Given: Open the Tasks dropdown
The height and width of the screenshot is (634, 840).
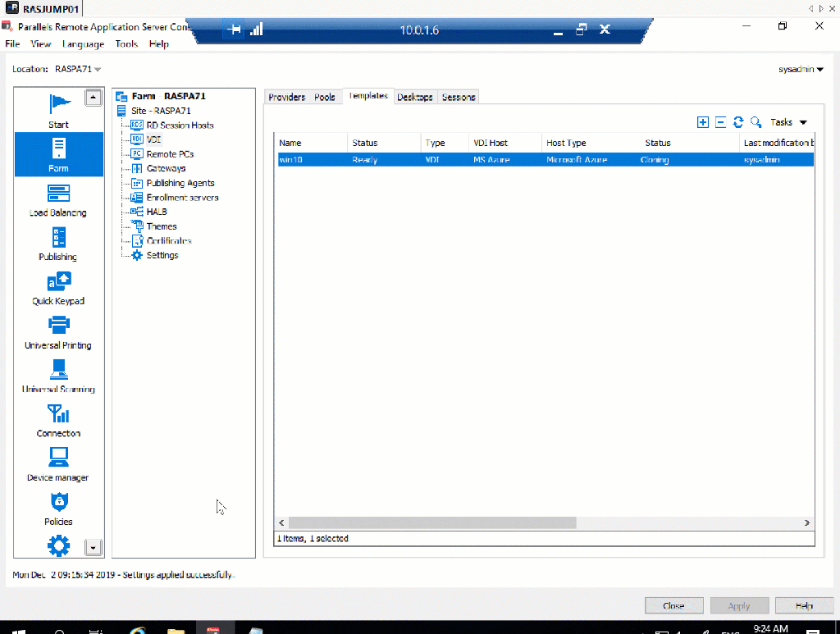Looking at the screenshot, I should [x=788, y=122].
